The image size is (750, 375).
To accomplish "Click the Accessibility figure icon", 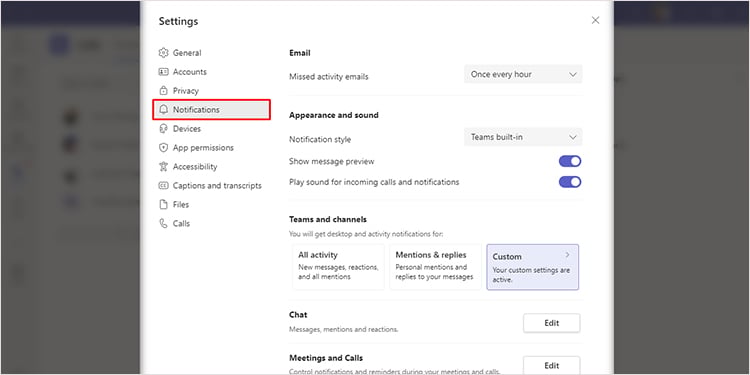I will click(x=164, y=166).
